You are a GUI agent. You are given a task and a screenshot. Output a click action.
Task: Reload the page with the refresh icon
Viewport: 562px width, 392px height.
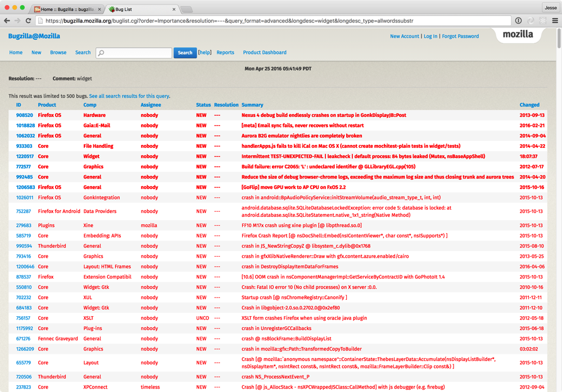28,21
